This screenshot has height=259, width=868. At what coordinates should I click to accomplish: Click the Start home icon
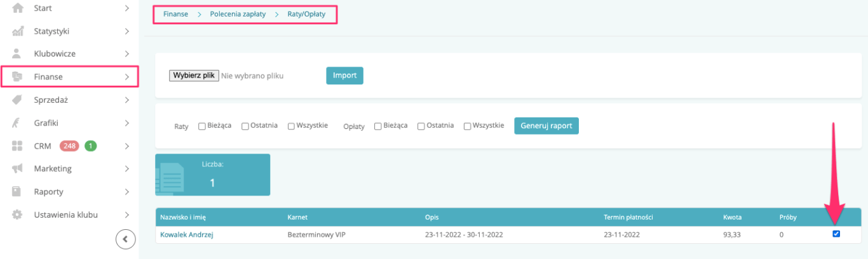[x=18, y=8]
